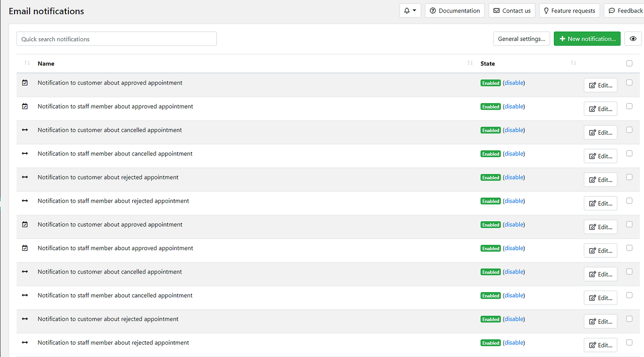Check the box for the first notification row
The height and width of the screenshot is (357, 644).
pyautogui.click(x=629, y=82)
